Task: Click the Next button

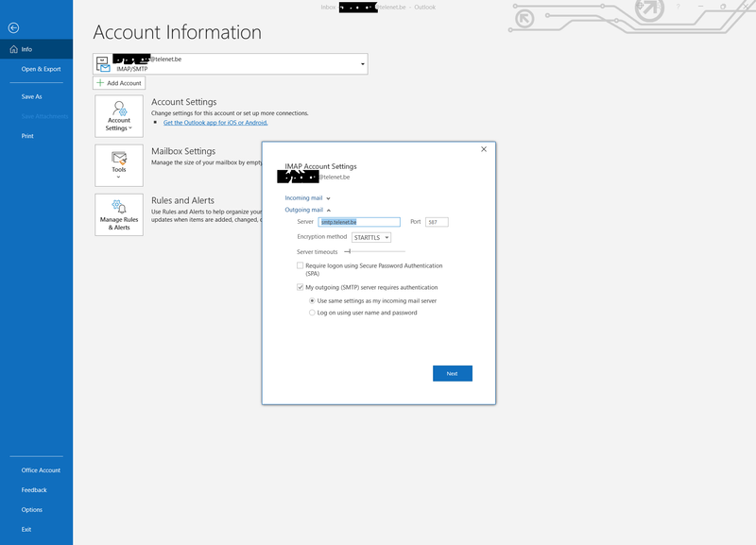Action: point(452,373)
